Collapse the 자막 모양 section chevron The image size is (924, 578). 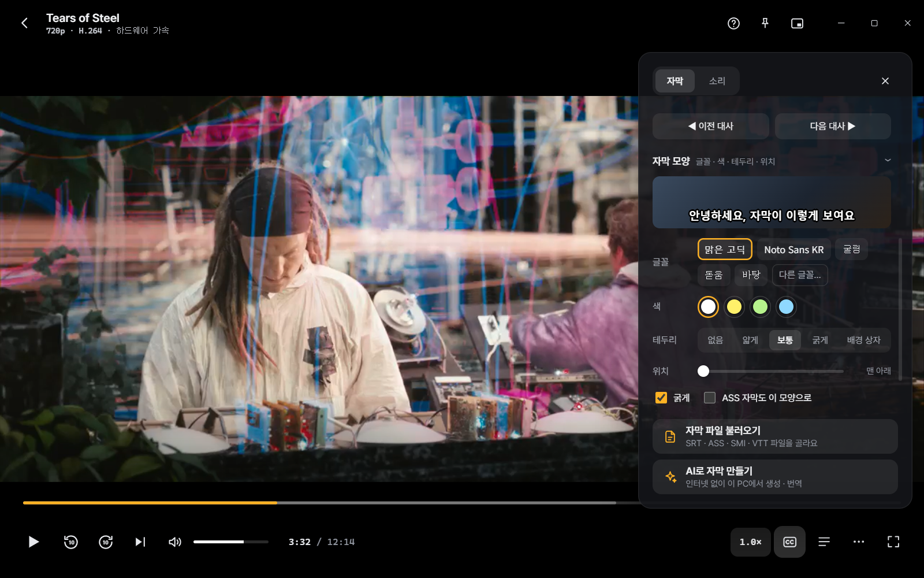pyautogui.click(x=888, y=161)
